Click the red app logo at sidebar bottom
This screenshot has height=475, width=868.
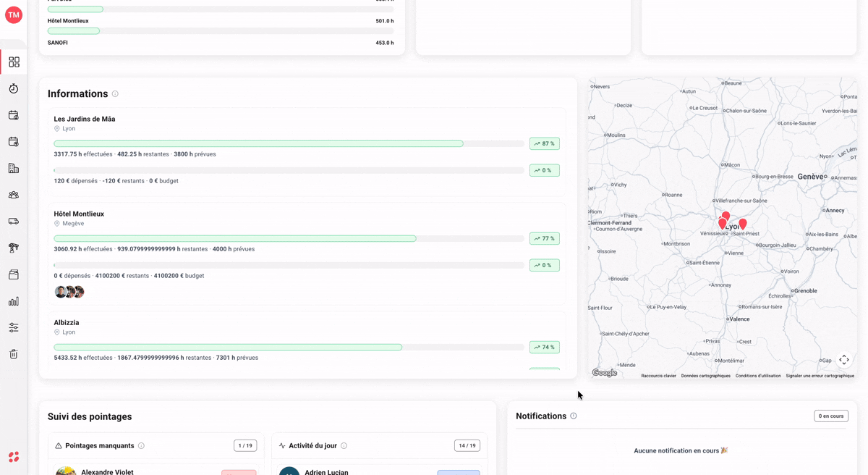14,457
